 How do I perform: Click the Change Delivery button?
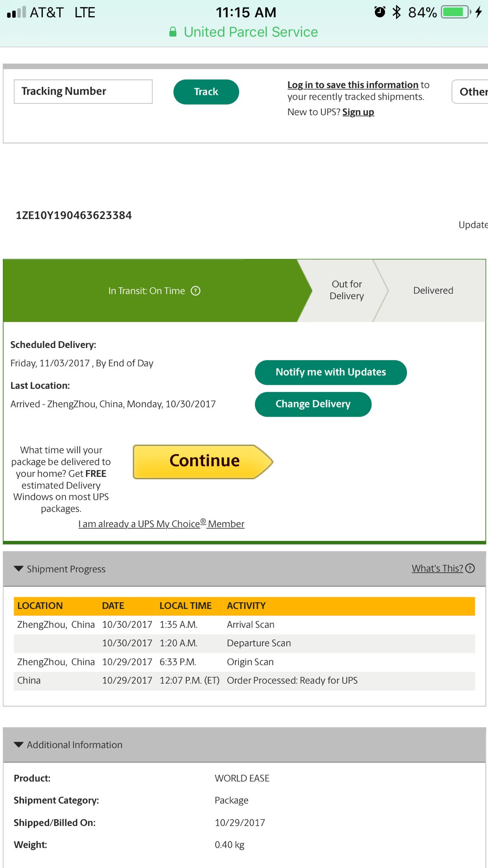(313, 404)
